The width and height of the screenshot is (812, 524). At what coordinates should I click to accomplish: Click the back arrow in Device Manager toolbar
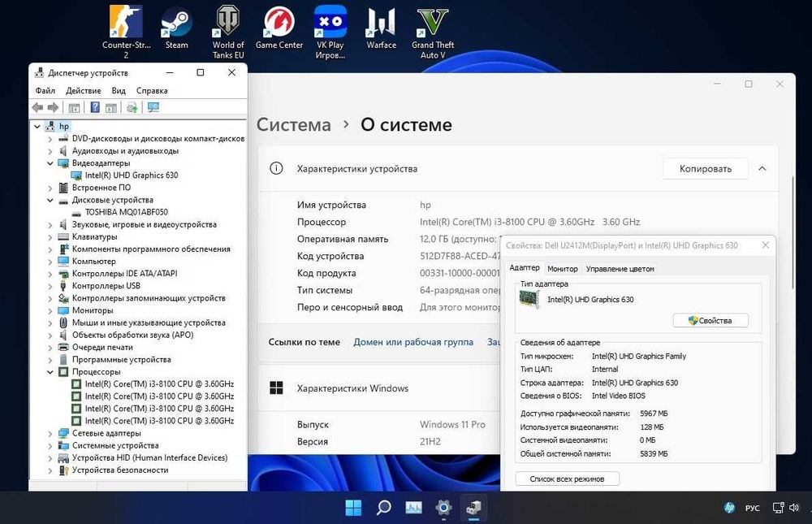click(37, 107)
